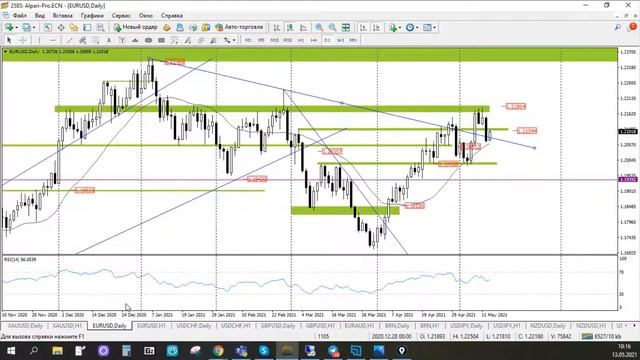This screenshot has height=360, width=640.
Task: Select the Crosshair tool
Action: click(x=23, y=40)
